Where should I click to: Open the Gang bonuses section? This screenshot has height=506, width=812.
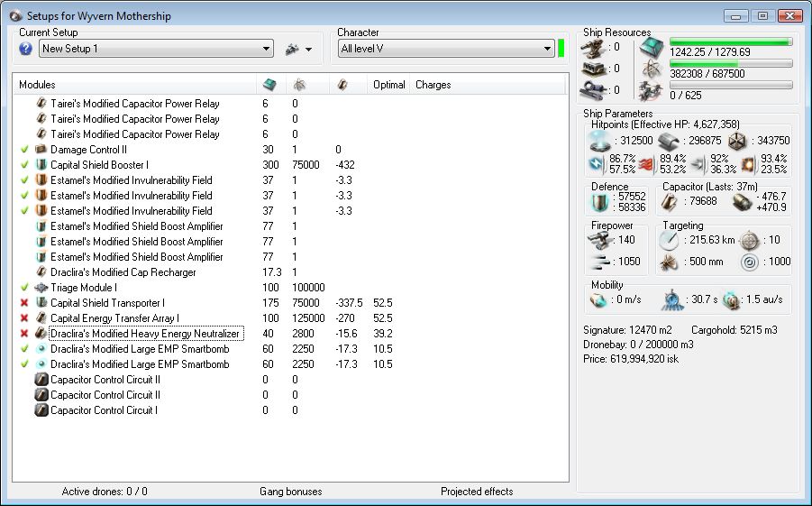(290, 492)
